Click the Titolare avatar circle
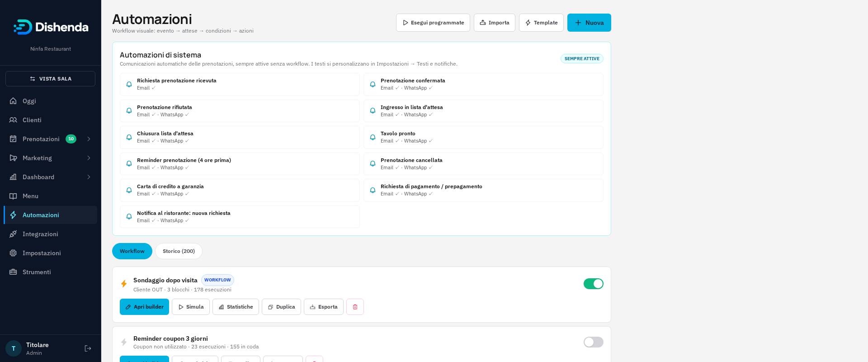This screenshot has width=868, height=362. pos(14,348)
